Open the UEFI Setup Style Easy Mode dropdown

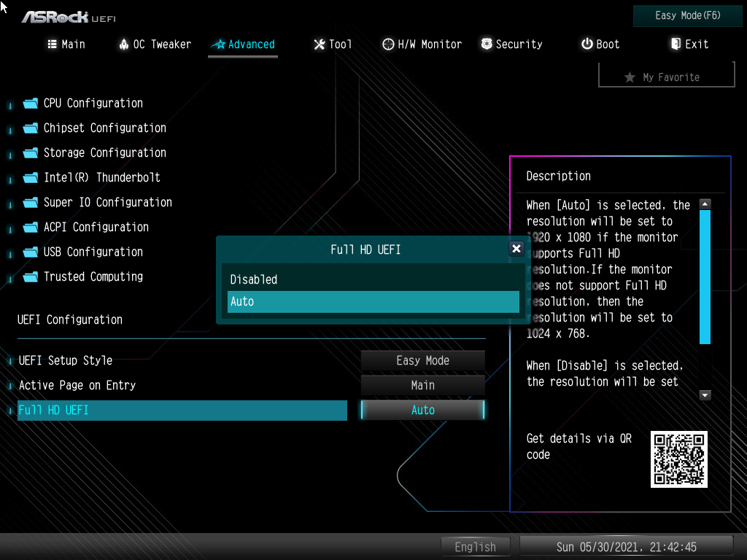[422, 360]
